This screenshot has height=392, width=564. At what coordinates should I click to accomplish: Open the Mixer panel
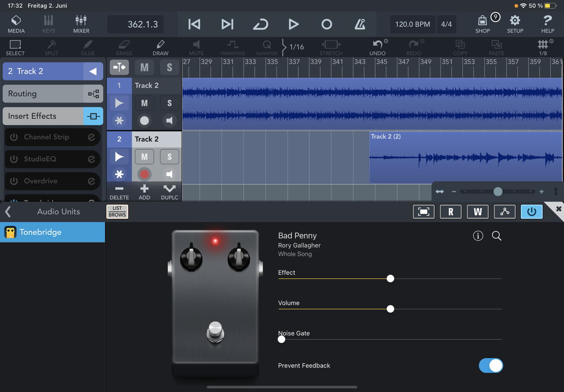pos(81,24)
